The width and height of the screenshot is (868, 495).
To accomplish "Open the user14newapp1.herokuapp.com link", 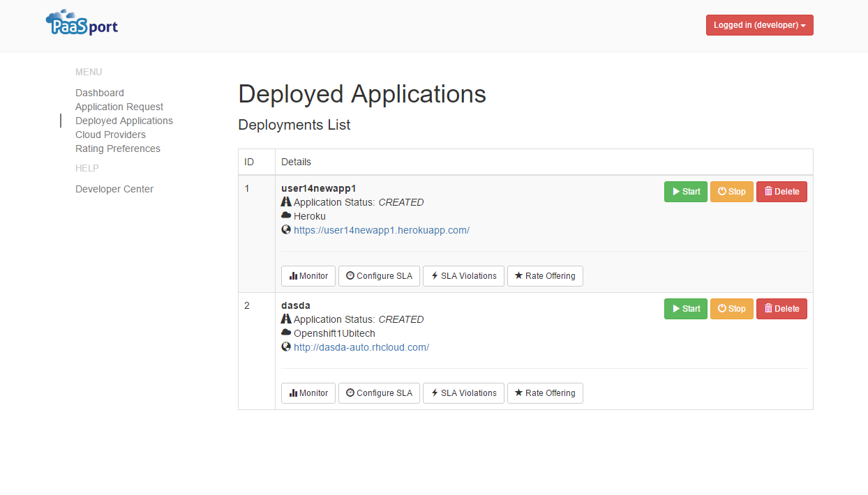I will click(382, 230).
